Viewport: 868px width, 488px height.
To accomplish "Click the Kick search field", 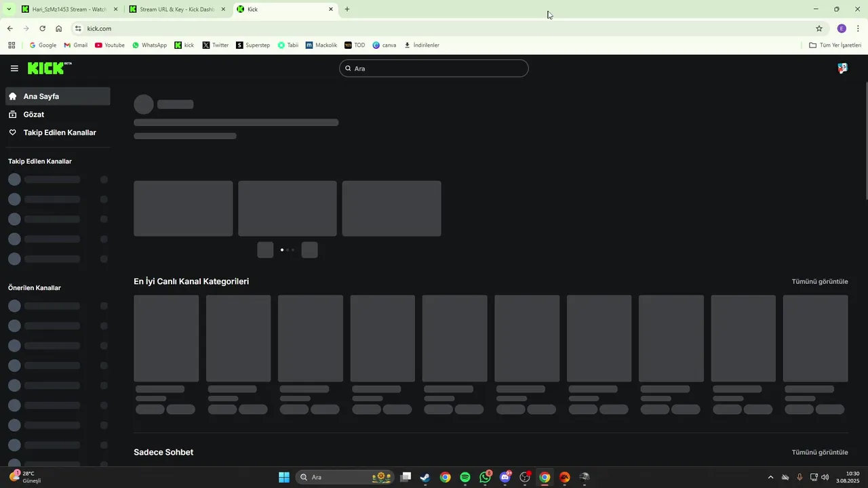I will click(434, 68).
